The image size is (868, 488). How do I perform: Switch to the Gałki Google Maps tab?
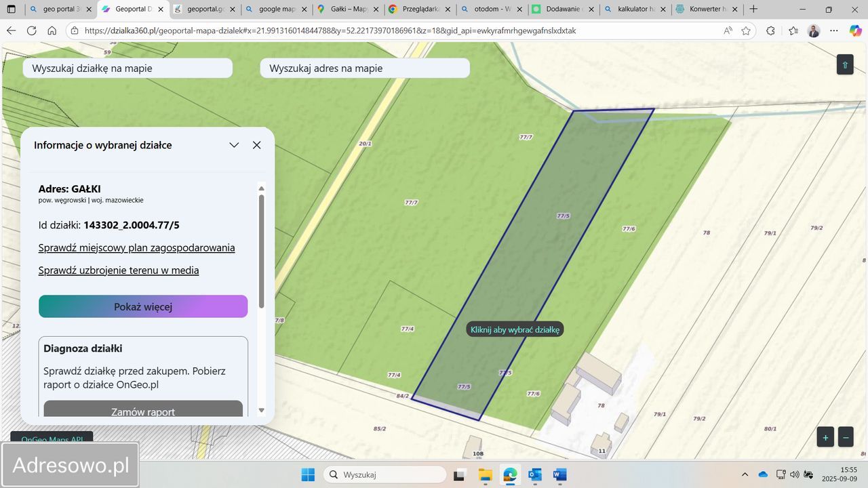click(347, 9)
